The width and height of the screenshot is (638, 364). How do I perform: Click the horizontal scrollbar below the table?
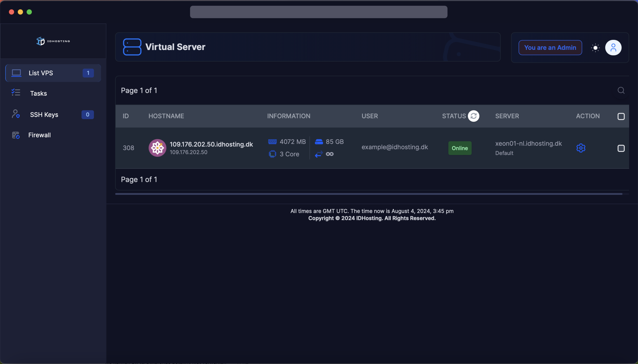[x=369, y=194]
